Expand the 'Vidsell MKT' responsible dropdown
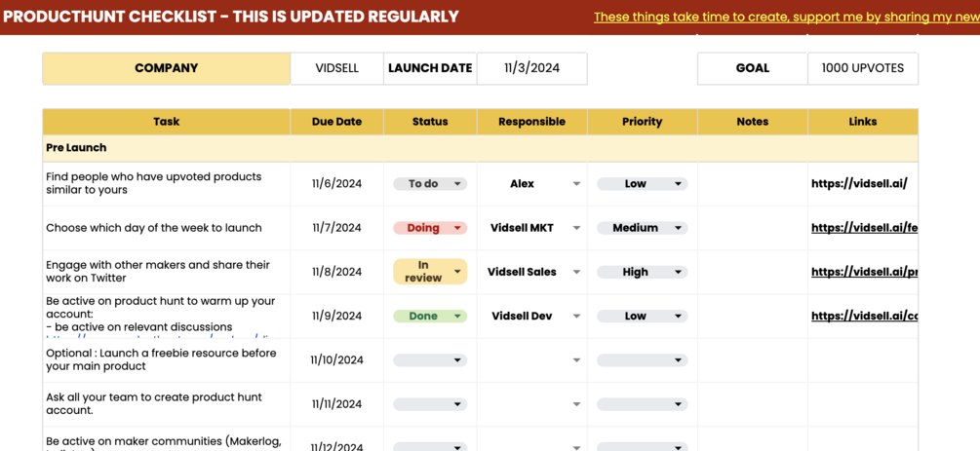The height and width of the screenshot is (451, 980). (577, 228)
